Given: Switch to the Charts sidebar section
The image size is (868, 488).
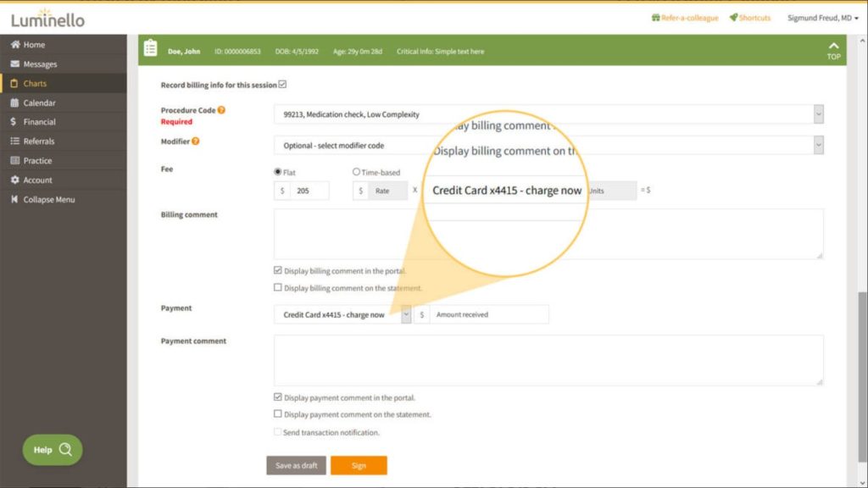Looking at the screenshot, I should tap(34, 83).
